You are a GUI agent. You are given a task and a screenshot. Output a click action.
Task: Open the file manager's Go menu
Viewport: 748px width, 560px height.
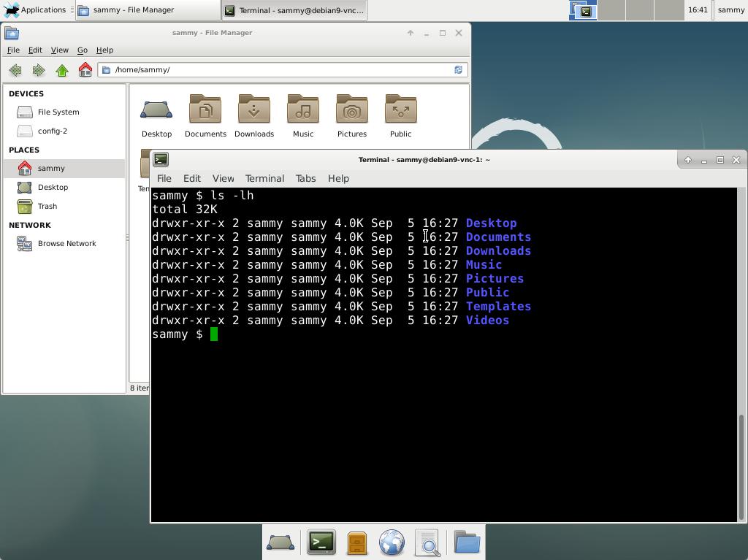pyautogui.click(x=82, y=50)
